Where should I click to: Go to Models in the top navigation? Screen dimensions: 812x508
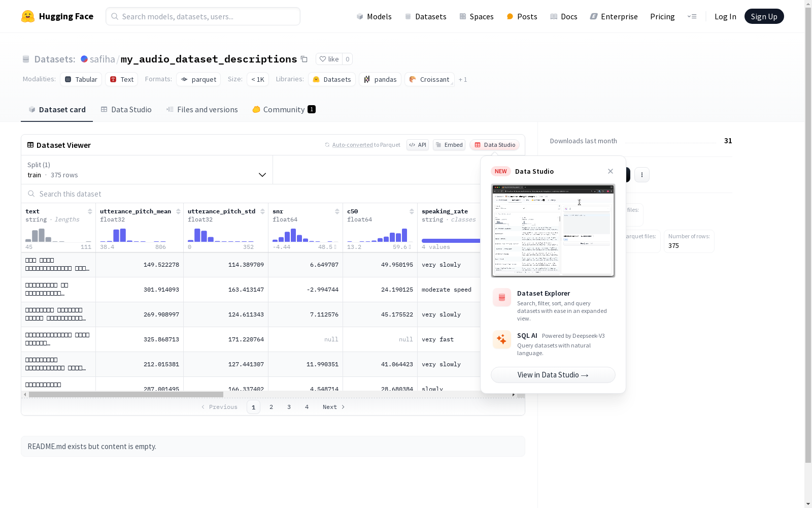tap(374, 16)
